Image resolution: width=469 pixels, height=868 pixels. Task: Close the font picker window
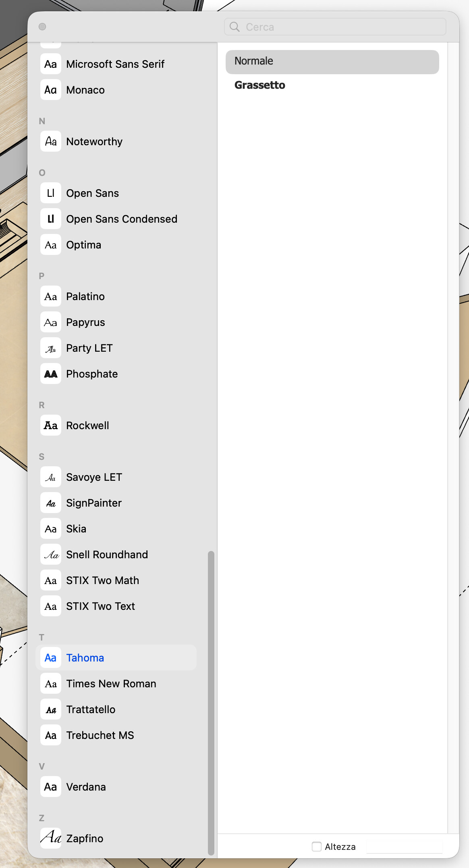click(x=42, y=27)
